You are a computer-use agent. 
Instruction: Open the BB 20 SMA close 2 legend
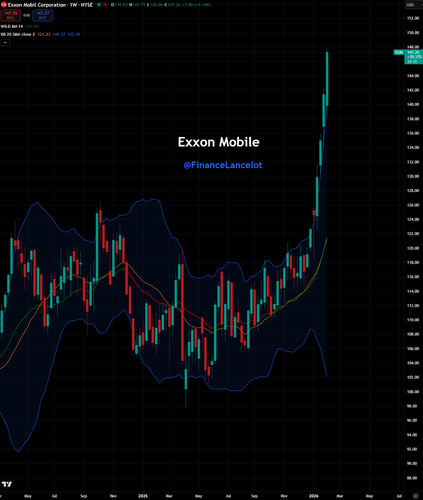click(18, 34)
